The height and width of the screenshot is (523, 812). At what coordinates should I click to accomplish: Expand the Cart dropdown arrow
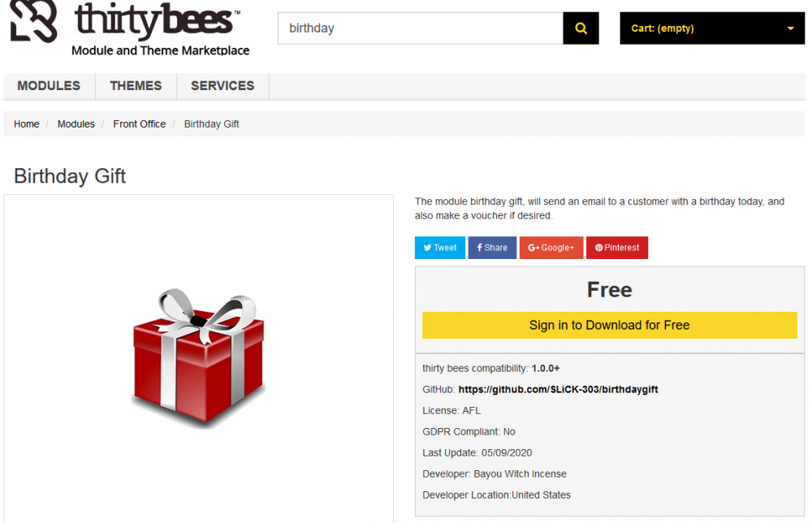791,29
